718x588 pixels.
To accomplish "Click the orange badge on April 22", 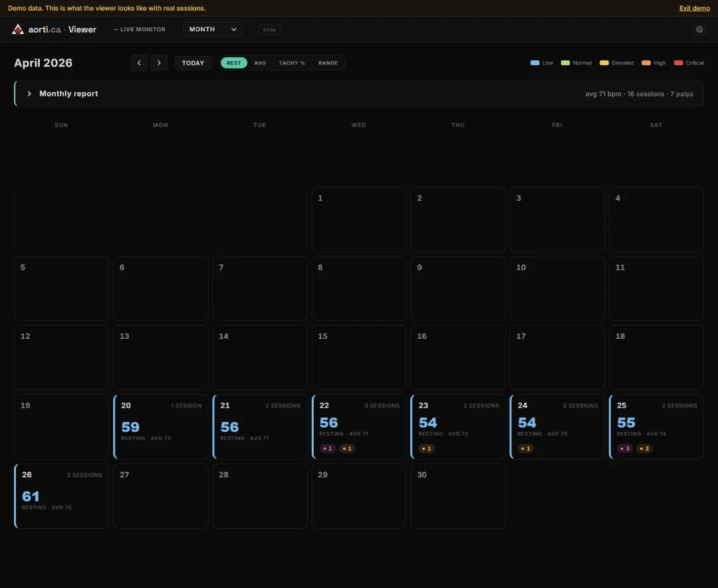I will 347,448.
